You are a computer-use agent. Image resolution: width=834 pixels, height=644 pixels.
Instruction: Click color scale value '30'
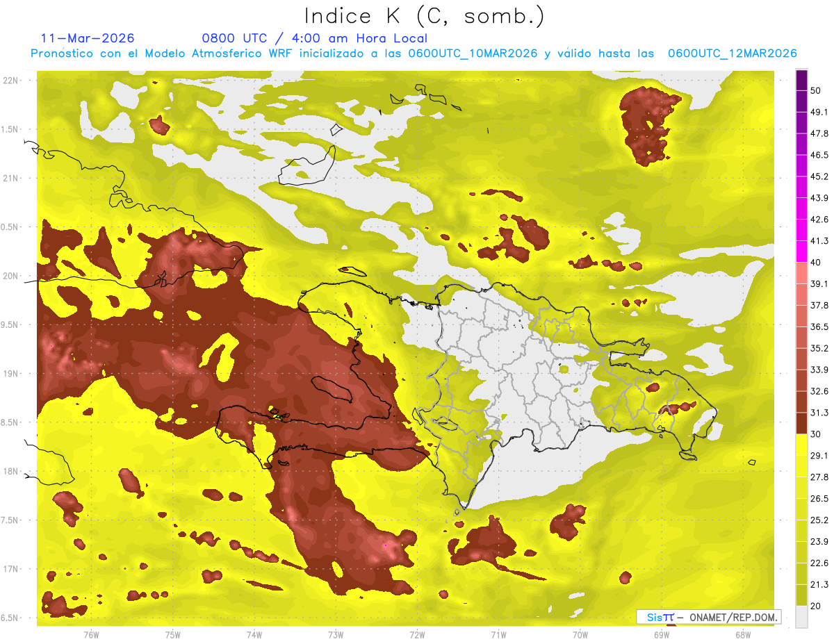pyautogui.click(x=815, y=434)
